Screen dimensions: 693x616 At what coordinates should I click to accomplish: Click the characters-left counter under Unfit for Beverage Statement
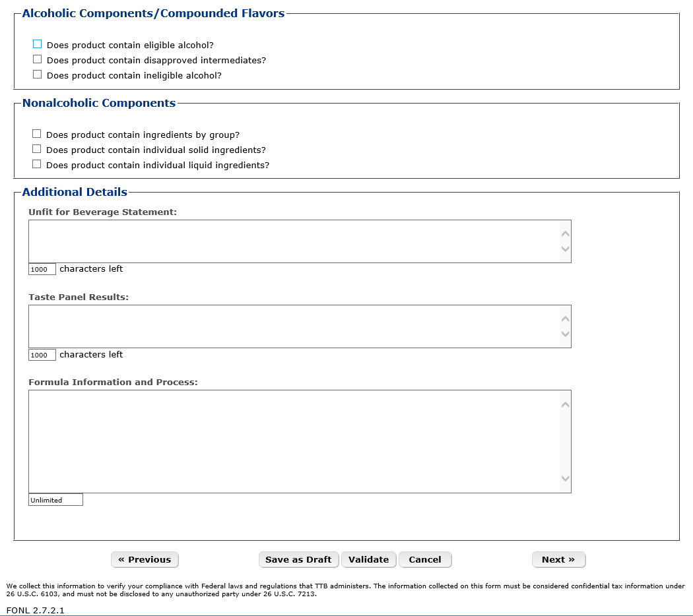pyautogui.click(x=42, y=269)
